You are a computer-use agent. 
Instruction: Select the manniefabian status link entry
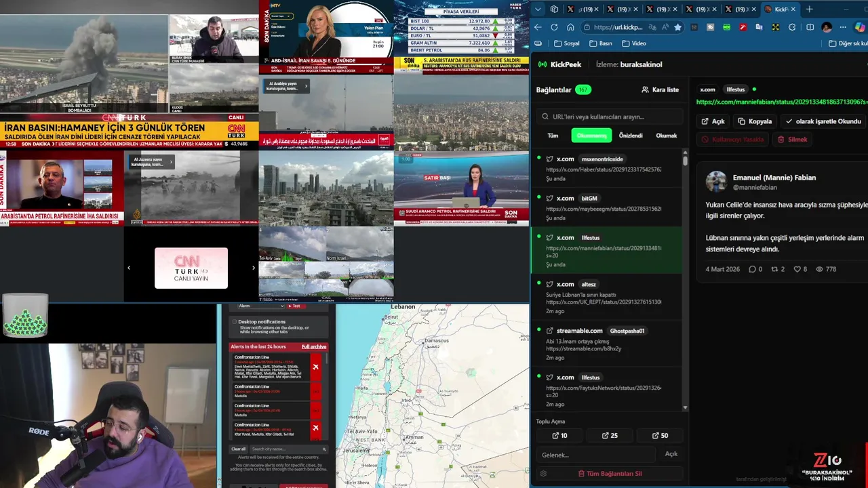[607, 250]
